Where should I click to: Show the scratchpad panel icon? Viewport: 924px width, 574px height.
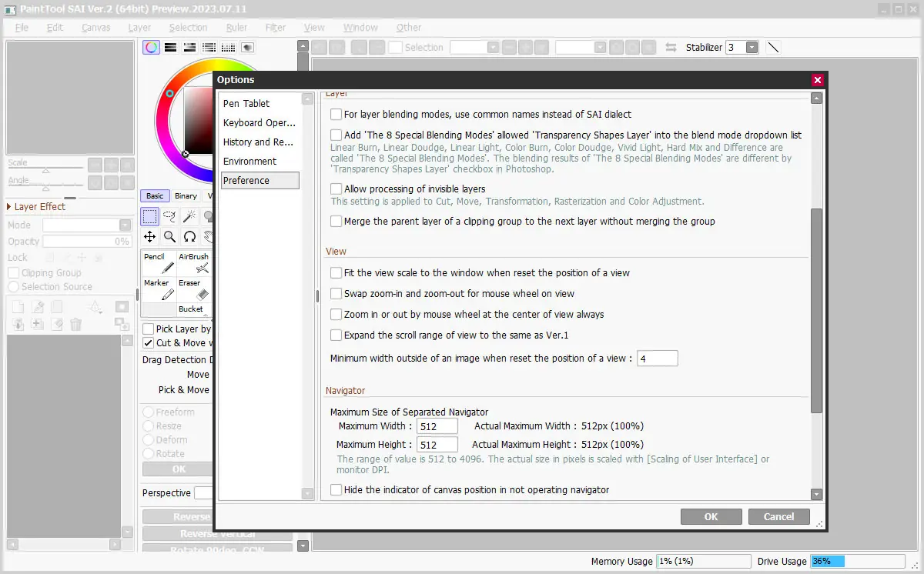(x=246, y=48)
